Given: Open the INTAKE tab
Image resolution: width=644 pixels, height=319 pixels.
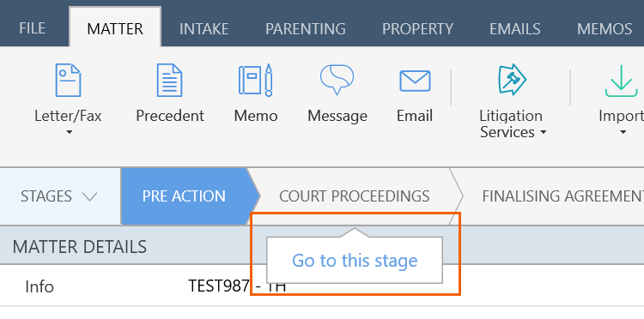Looking at the screenshot, I should [x=204, y=28].
